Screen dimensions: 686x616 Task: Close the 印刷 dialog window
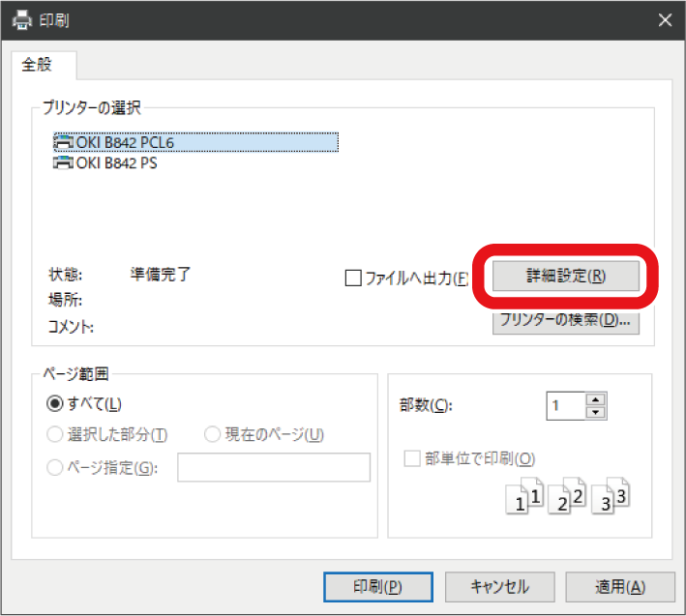click(x=664, y=19)
